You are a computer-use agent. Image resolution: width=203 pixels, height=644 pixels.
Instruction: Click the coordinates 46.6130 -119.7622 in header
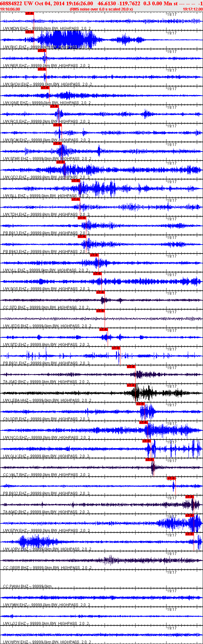[119, 3]
